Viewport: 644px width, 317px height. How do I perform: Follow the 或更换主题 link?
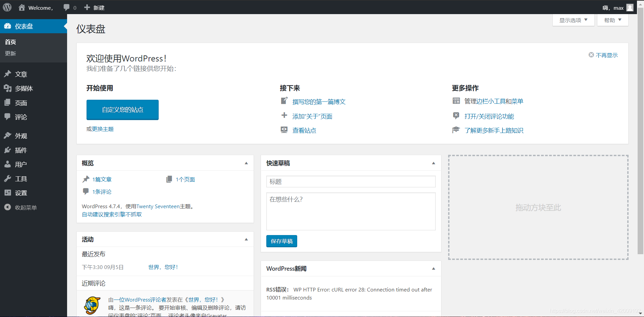pos(100,129)
